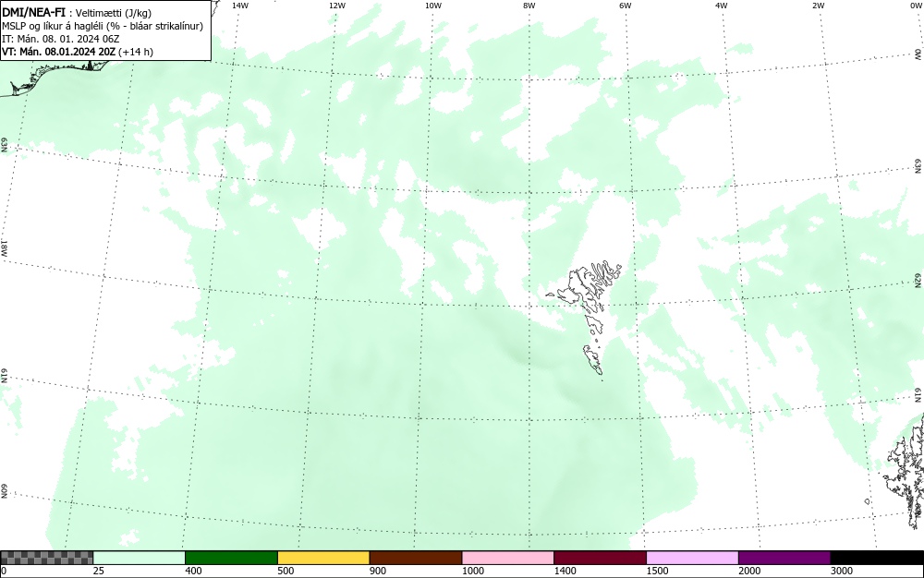924x578 pixels.
Task: Click the purple 2000–3000 legend swatch
Action: coord(784,558)
